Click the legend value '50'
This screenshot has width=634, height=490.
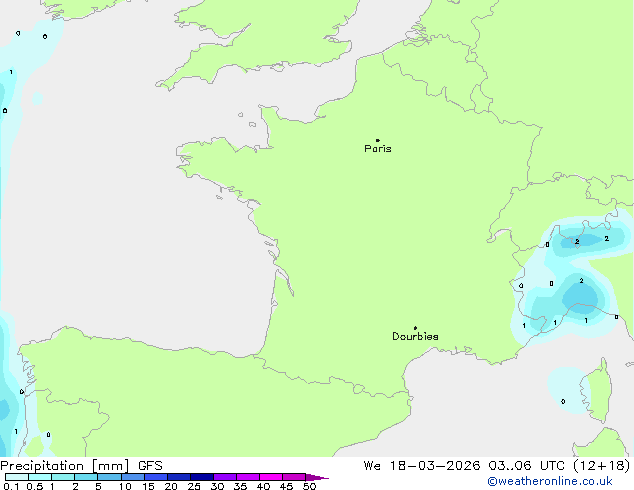point(309,486)
